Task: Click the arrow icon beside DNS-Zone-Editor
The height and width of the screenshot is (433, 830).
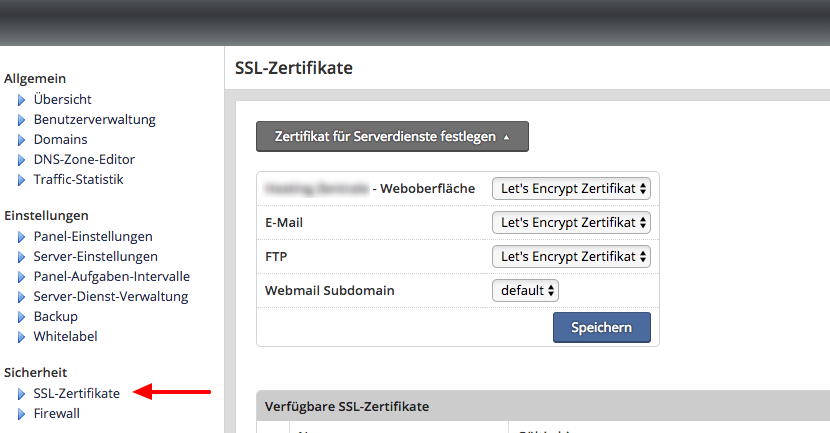Action: click(x=22, y=160)
